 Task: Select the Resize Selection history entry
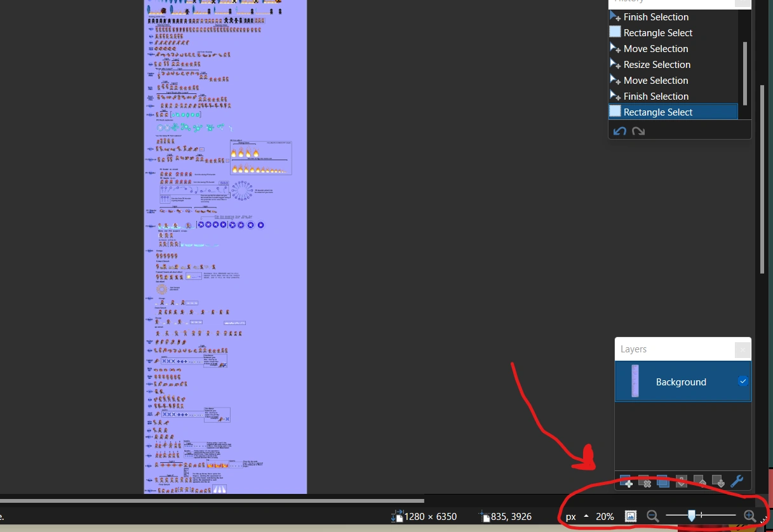click(673, 64)
